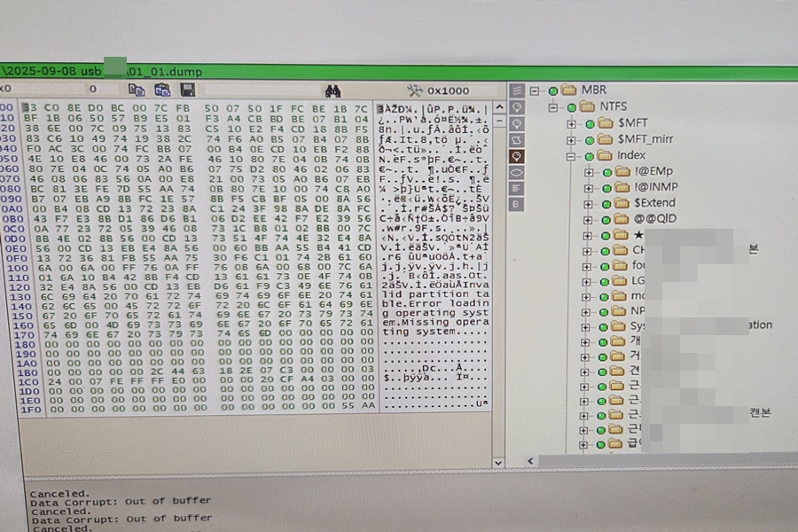Click the 'B' icon in vertical sidebar
Image resolution: width=798 pixels, height=532 pixels.
coord(517,204)
